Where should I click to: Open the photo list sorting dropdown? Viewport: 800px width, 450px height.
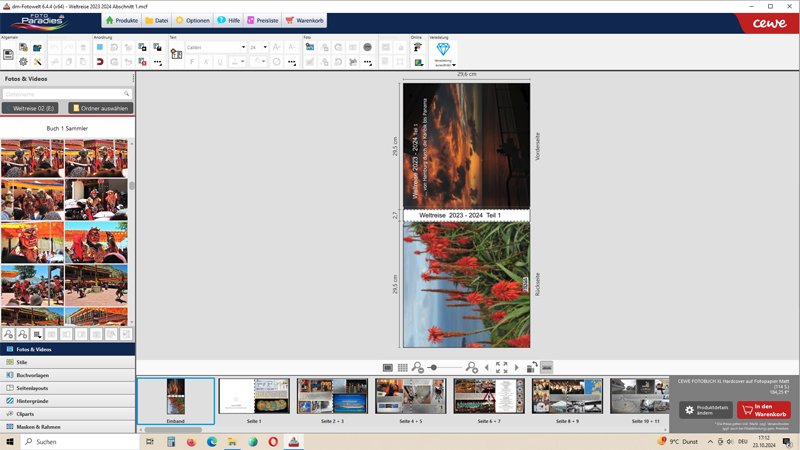37,334
